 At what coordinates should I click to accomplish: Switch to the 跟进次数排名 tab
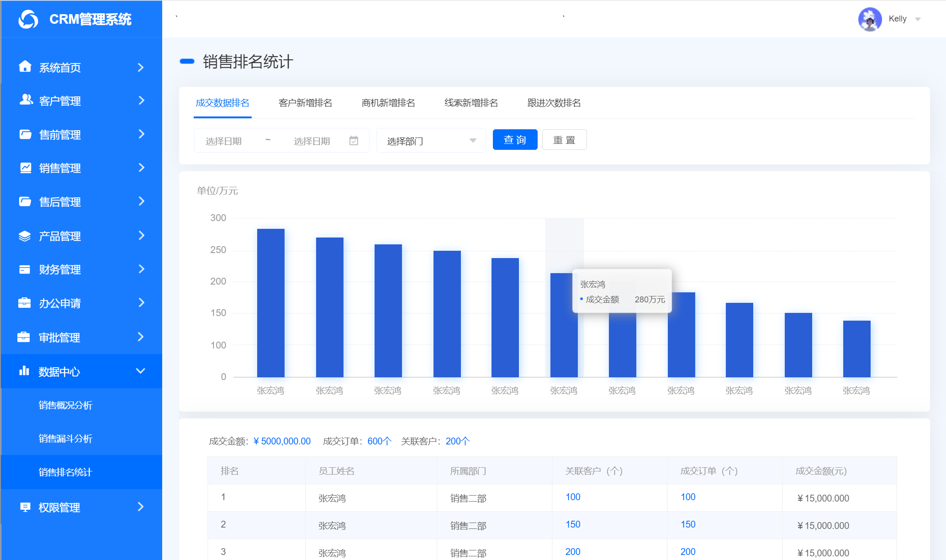(x=553, y=103)
